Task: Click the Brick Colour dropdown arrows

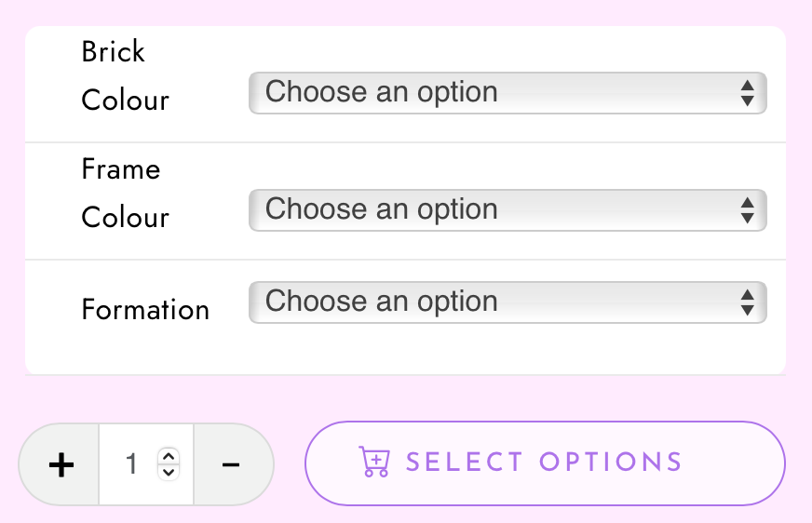Action: point(747,93)
